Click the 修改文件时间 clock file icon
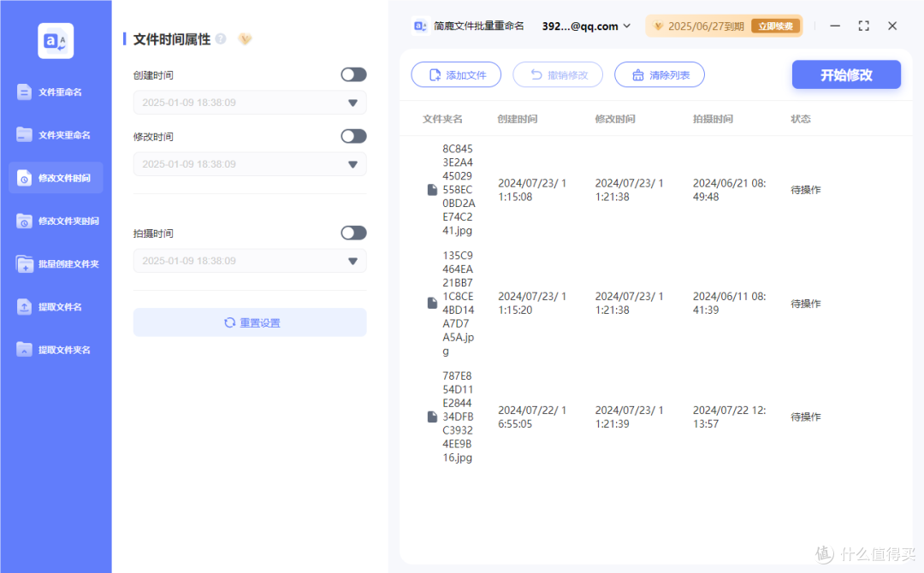The height and width of the screenshot is (573, 924). coord(24,178)
